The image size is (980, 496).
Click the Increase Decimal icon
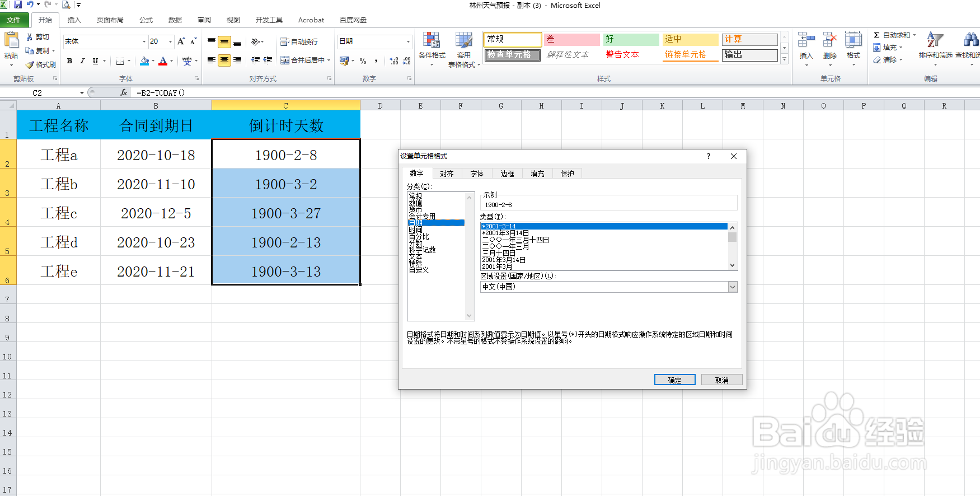pyautogui.click(x=394, y=61)
